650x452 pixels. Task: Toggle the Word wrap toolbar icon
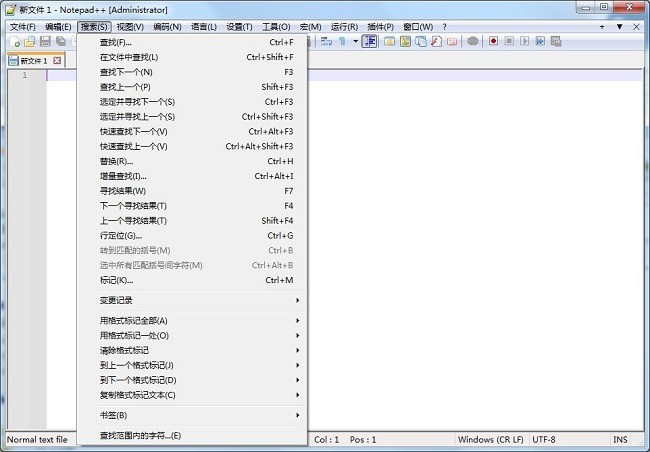[327, 41]
